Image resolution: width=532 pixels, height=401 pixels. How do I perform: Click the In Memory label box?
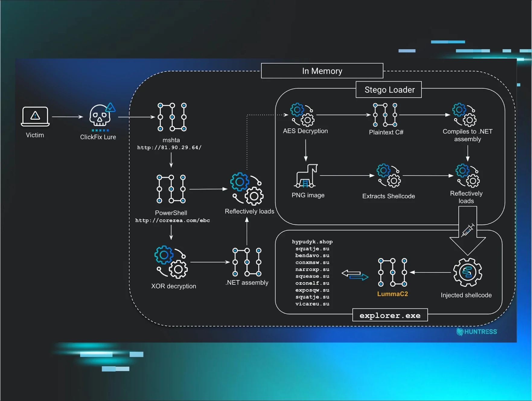322,71
